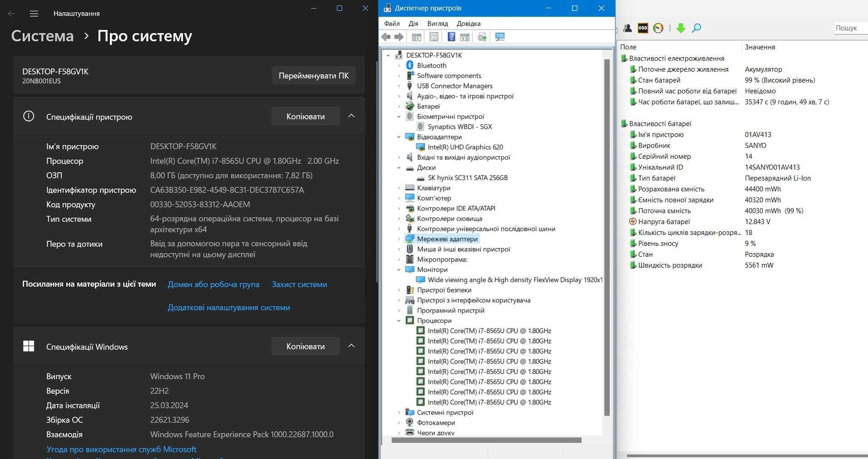This screenshot has width=868, height=459.
Task: Click the Device Manager horizontal scrollbar
Action: click(x=486, y=440)
